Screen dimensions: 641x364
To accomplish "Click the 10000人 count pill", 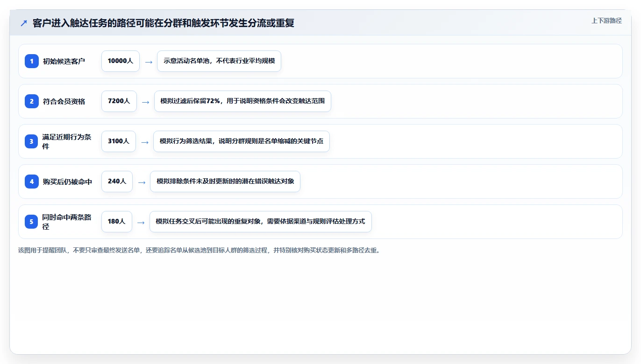I will 121,61.
